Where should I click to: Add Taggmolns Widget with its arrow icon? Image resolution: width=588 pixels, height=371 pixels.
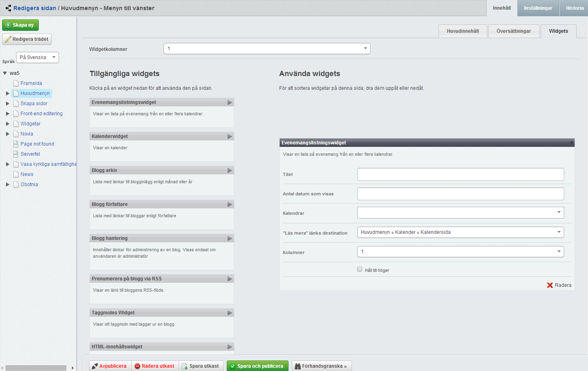click(230, 313)
